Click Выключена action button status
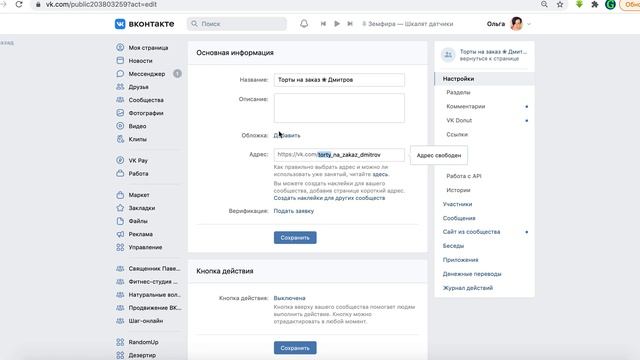Screen dimensions: 640x360 click(289, 298)
